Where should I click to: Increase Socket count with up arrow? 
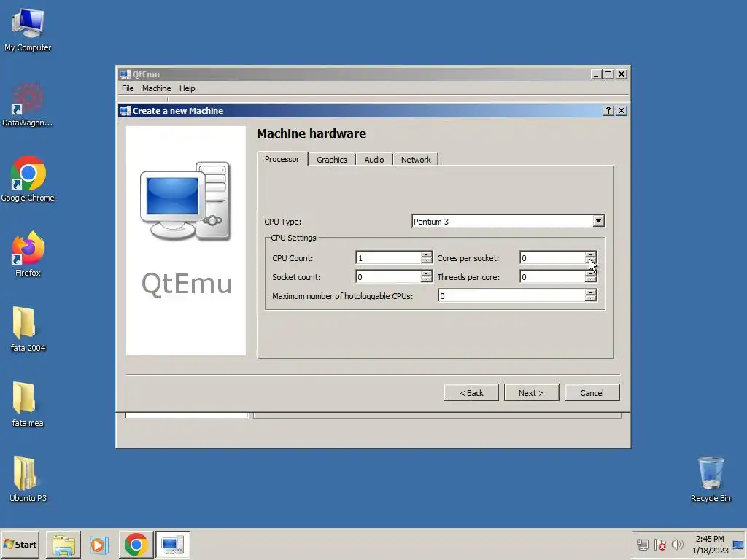[426, 274]
